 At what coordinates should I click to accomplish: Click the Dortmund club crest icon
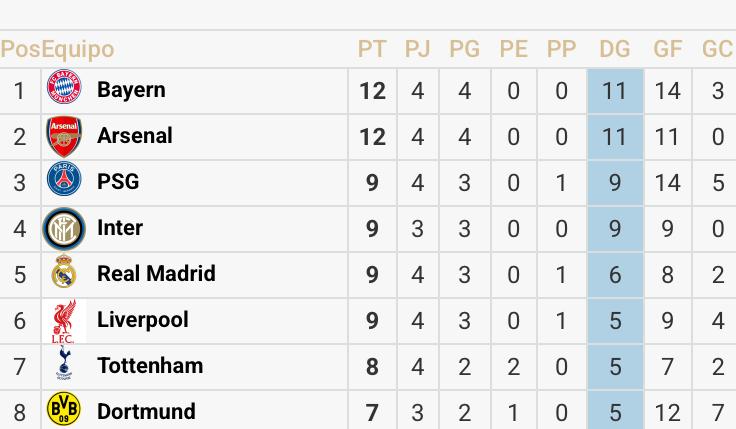[64, 410]
